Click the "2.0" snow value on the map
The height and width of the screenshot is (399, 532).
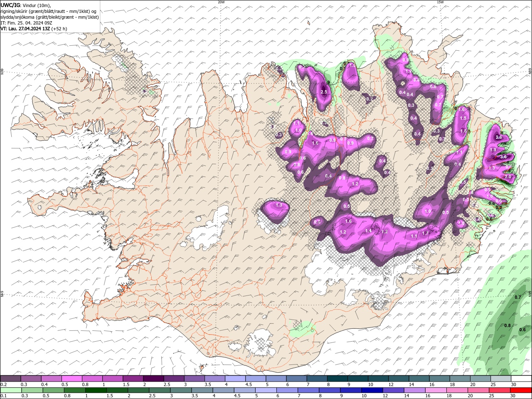(x=507, y=177)
